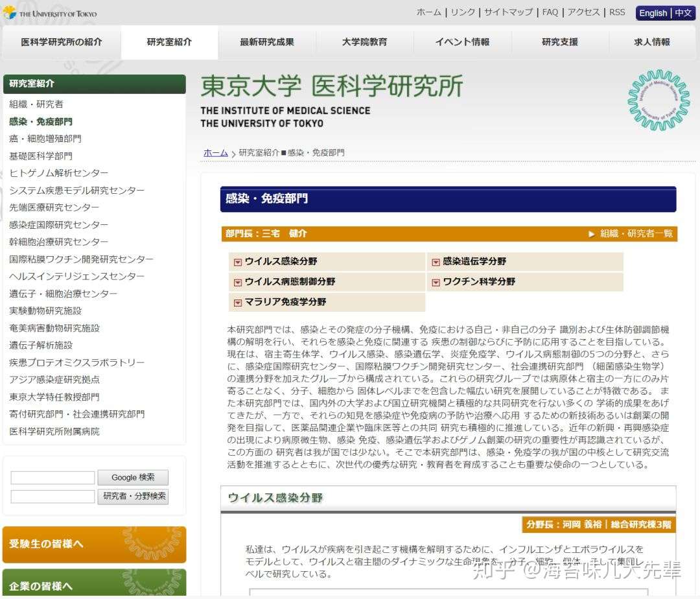Select 基礎医科学部門 in sidebar

[x=41, y=156]
